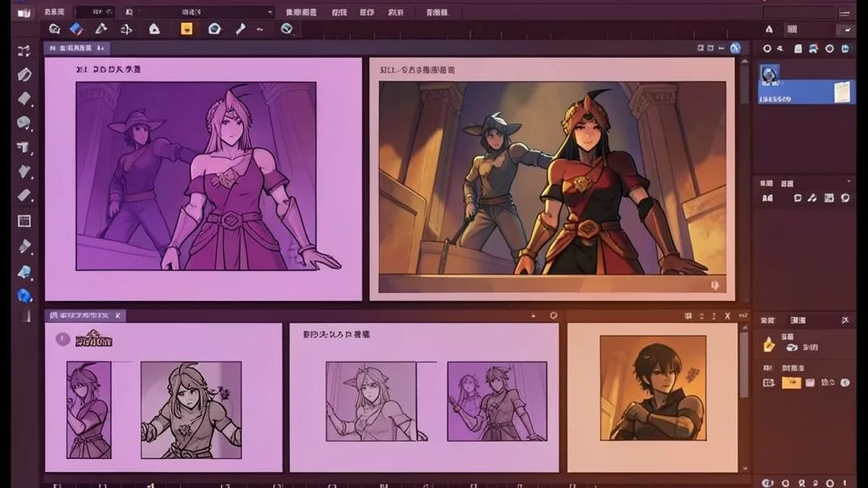868x488 pixels.
Task: Select the white pentagon shape tool in top toolbar
Action: pos(154,29)
